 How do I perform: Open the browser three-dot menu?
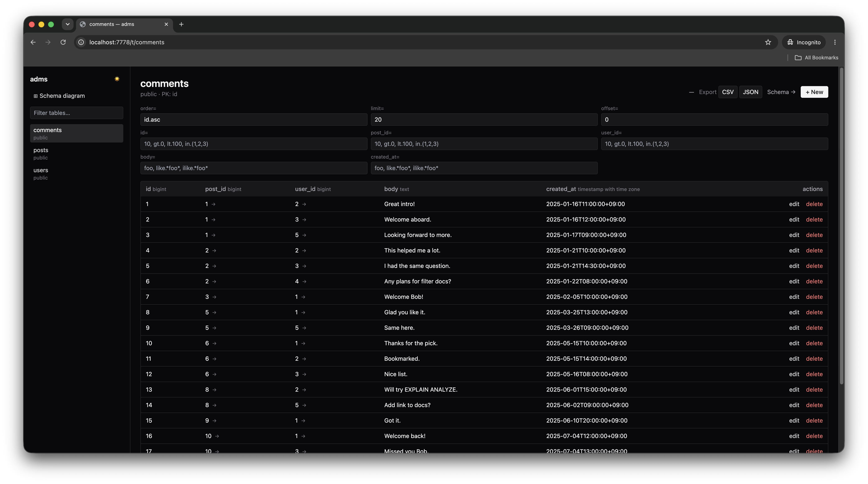point(835,42)
